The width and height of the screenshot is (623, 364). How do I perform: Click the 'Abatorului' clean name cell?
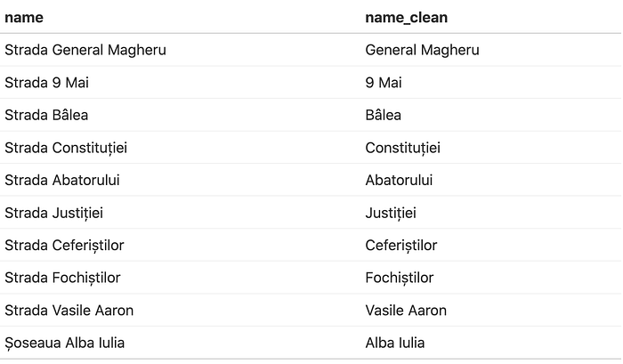(399, 181)
